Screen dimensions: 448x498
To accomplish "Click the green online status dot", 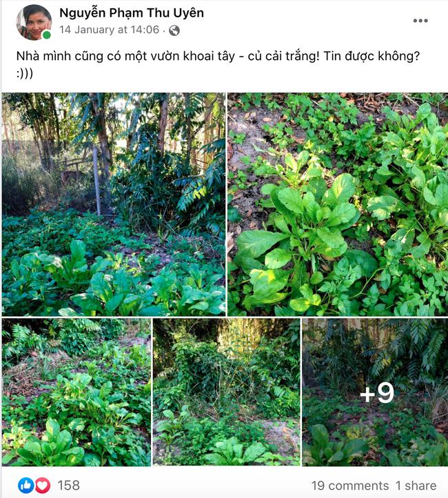I will pyautogui.click(x=47, y=35).
